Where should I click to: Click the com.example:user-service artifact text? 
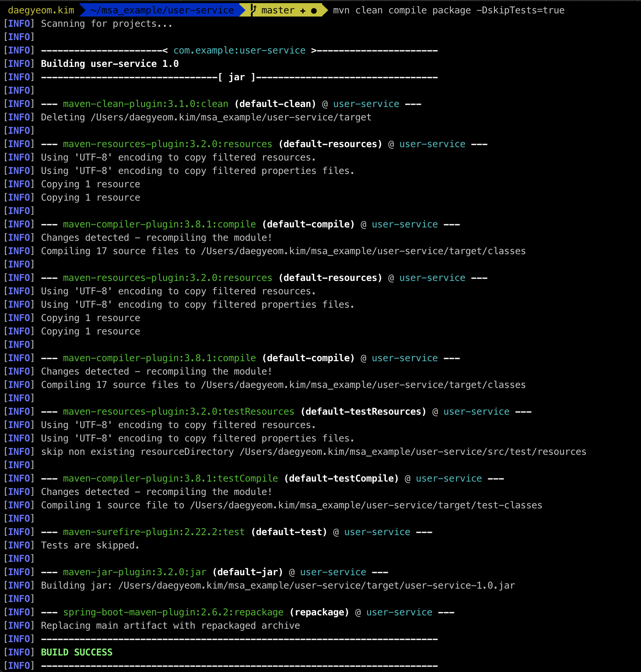pos(239,50)
